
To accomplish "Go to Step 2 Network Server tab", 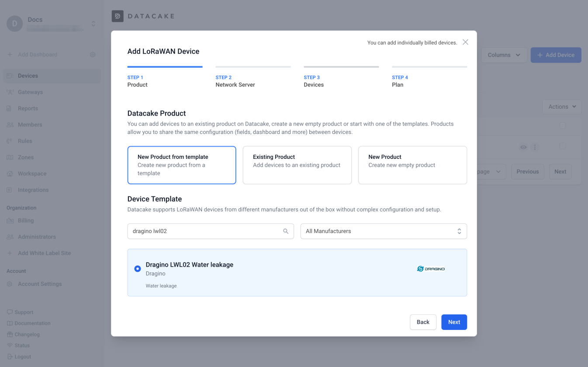I will [x=253, y=77].
